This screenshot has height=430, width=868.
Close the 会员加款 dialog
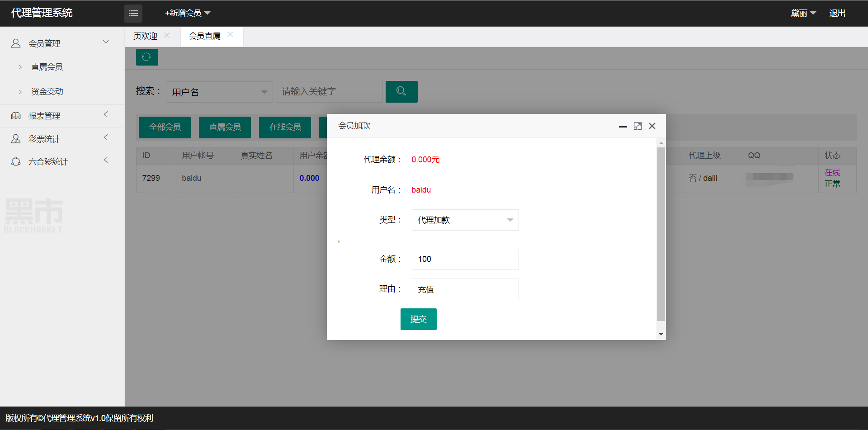(x=652, y=126)
